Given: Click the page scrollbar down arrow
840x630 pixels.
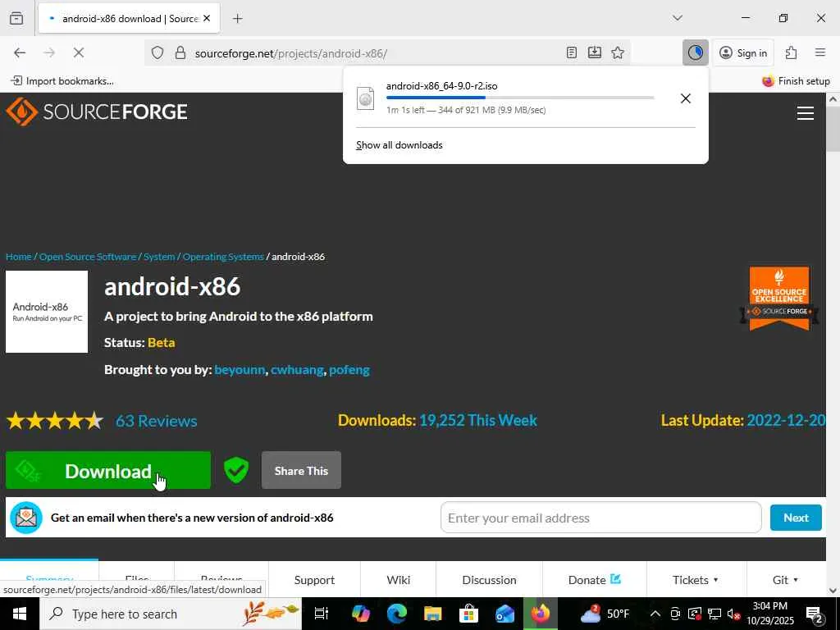Looking at the screenshot, I should tap(833, 591).
